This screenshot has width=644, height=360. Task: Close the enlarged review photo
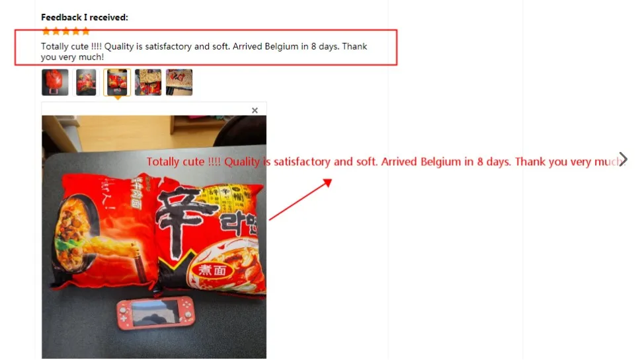[255, 110]
